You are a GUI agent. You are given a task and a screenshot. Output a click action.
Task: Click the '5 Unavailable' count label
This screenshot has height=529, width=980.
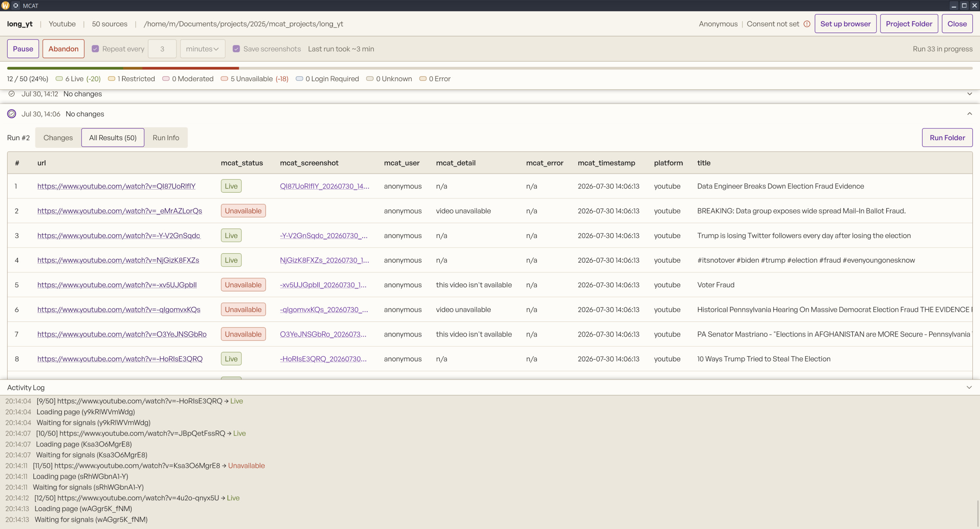click(x=252, y=79)
